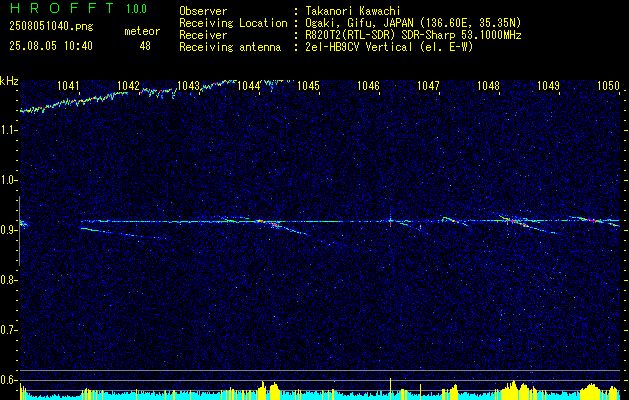Click the 1048 time axis label

pos(489,85)
